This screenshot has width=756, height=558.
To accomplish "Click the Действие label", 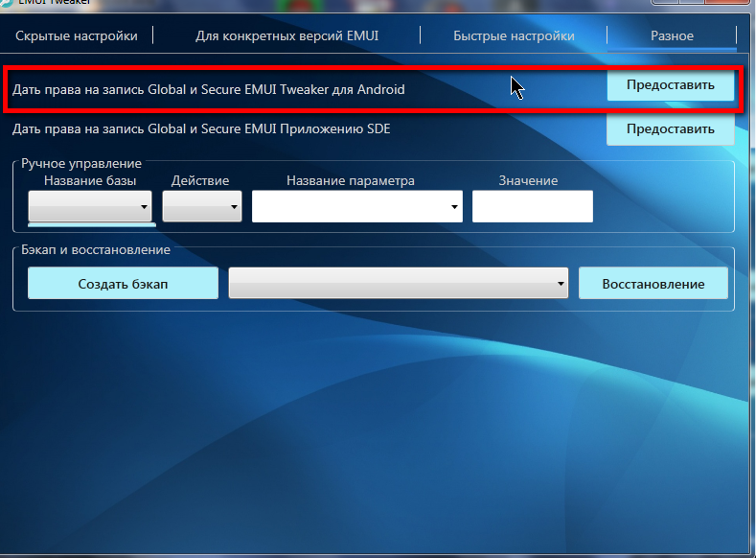I will 200,181.
